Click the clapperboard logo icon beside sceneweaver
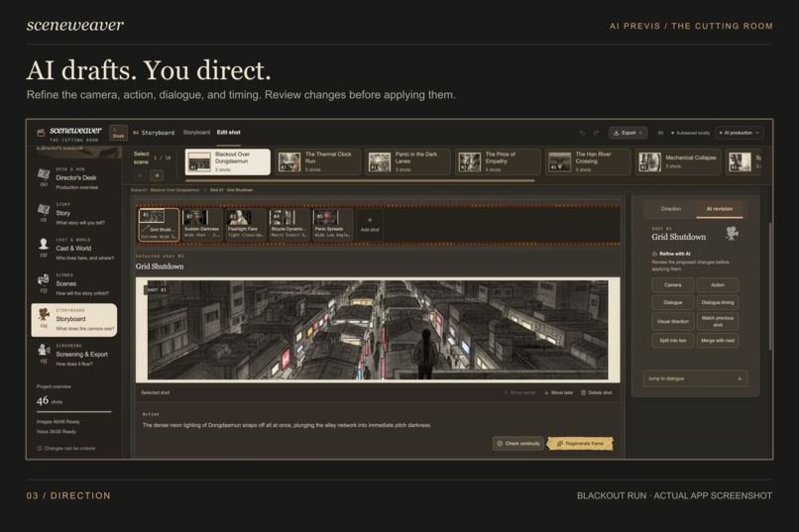The image size is (799, 532). tap(41, 133)
